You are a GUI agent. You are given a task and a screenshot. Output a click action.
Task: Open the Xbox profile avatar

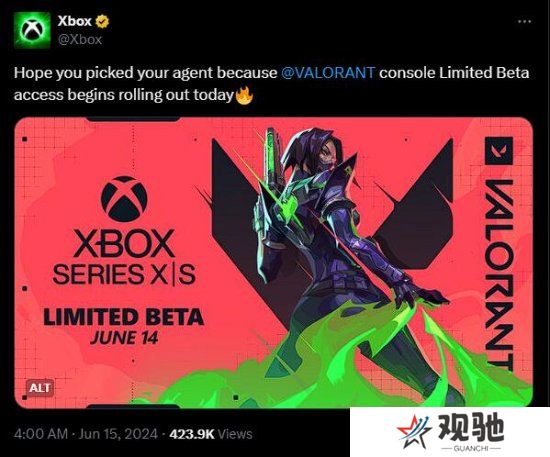[x=32, y=30]
